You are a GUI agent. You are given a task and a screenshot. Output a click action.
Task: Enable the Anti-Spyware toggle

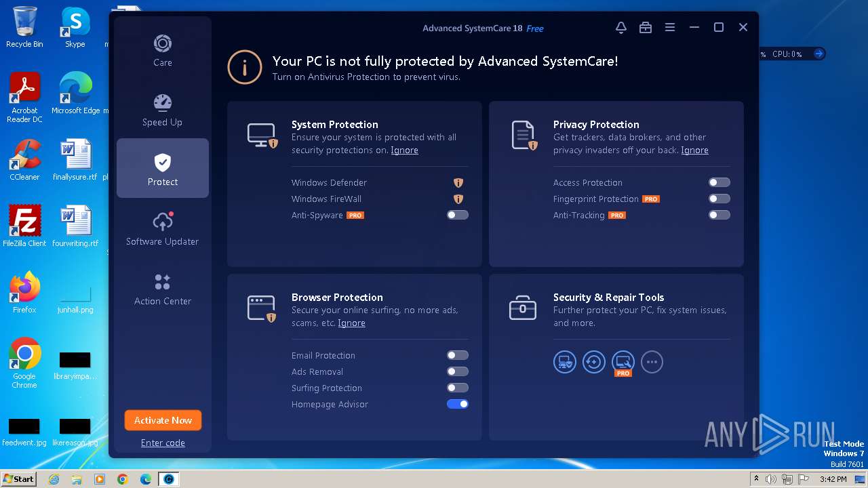pos(458,215)
